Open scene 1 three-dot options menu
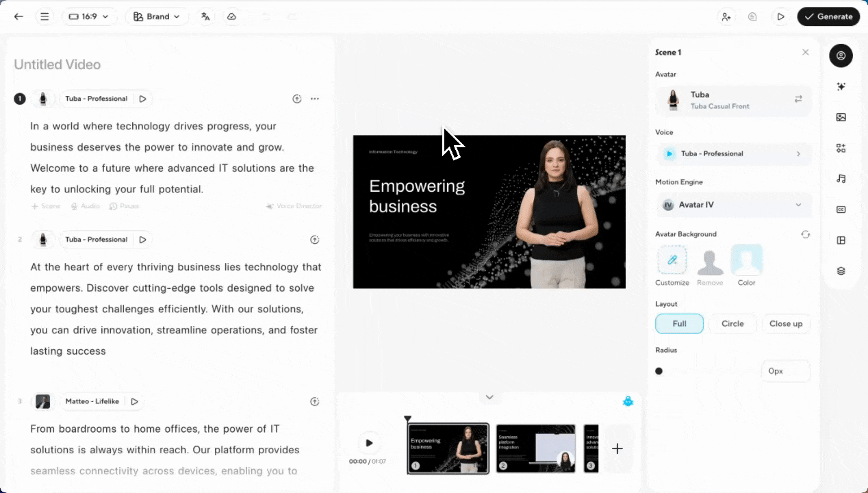 point(315,99)
